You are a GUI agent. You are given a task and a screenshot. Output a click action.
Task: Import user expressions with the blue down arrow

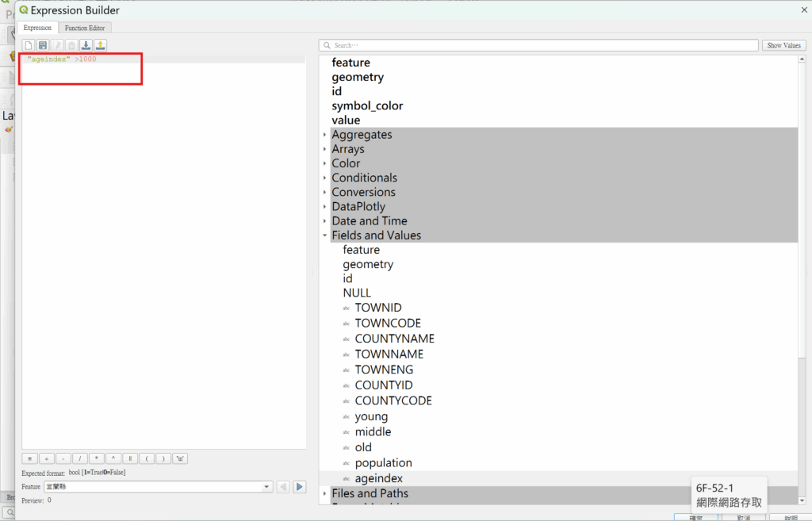tap(86, 45)
